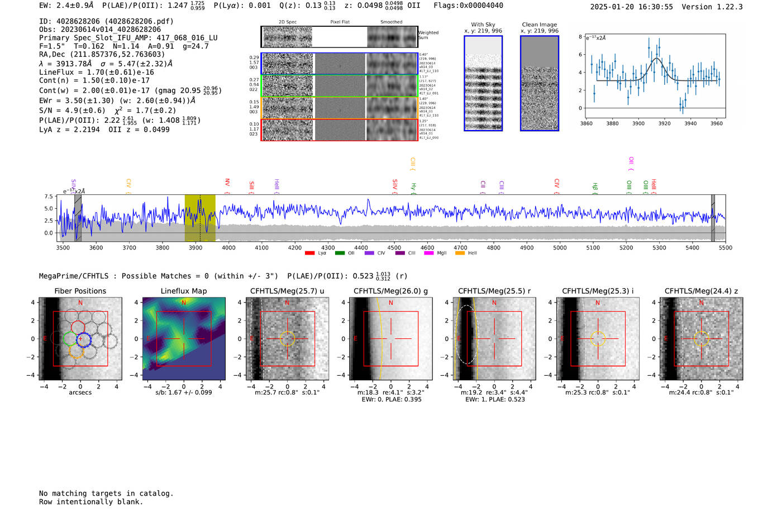Click the yellow highlighted band in the spectrum
782x532 pixels.
point(200,218)
